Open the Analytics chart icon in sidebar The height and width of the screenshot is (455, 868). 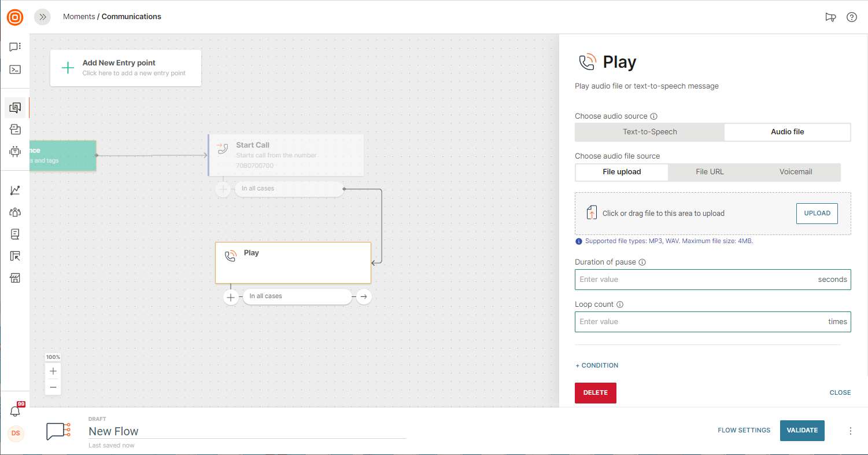[x=15, y=190]
